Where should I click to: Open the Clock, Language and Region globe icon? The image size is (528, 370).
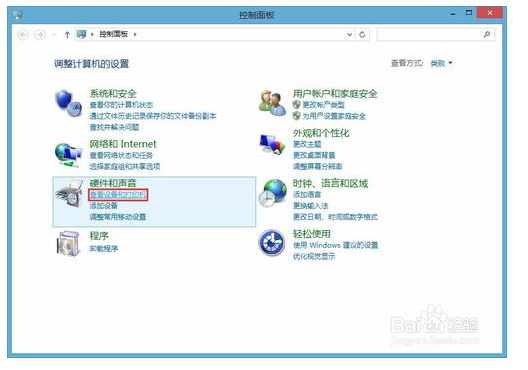pyautogui.click(x=272, y=193)
